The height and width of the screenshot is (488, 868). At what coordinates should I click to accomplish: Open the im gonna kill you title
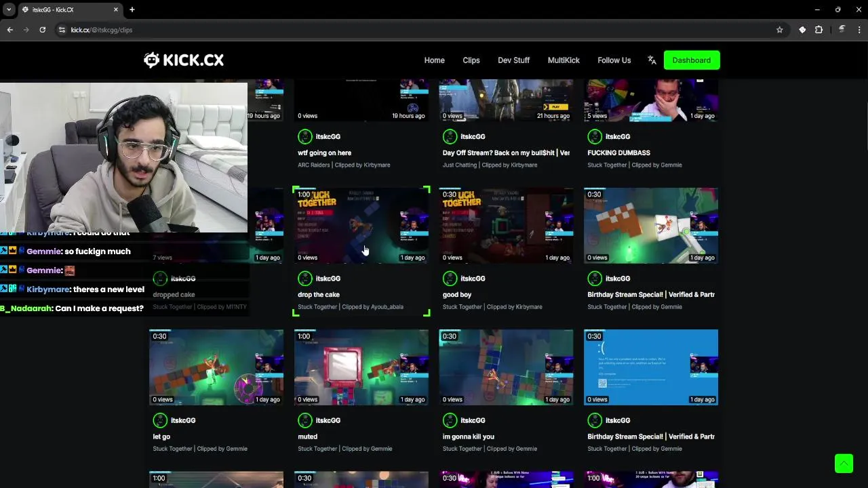pos(469,436)
